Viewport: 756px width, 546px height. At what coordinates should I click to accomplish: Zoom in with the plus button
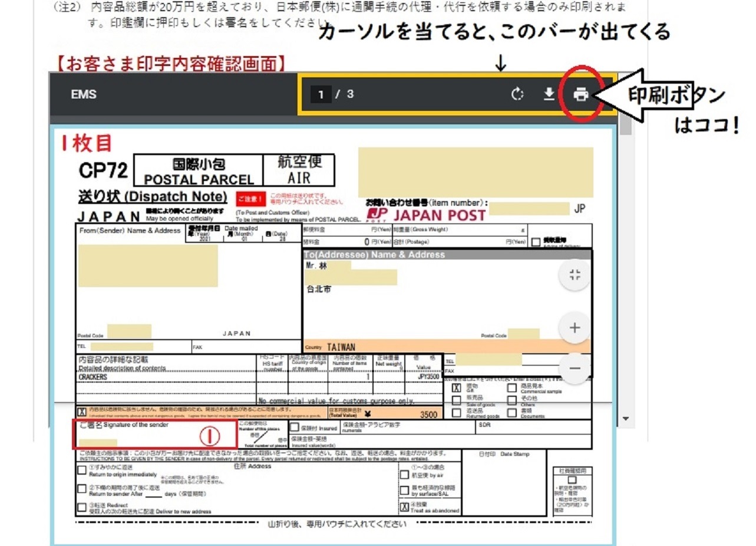click(575, 328)
